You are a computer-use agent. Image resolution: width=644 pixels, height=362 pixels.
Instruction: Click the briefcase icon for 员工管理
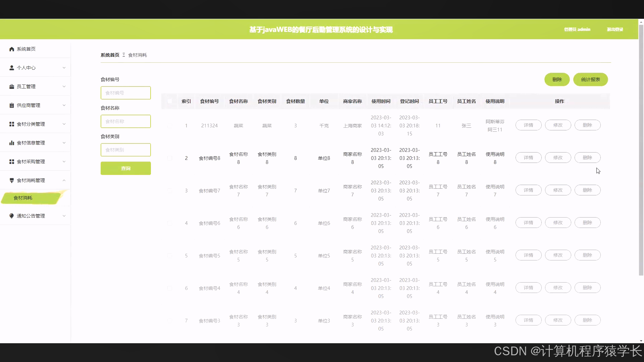click(x=12, y=86)
